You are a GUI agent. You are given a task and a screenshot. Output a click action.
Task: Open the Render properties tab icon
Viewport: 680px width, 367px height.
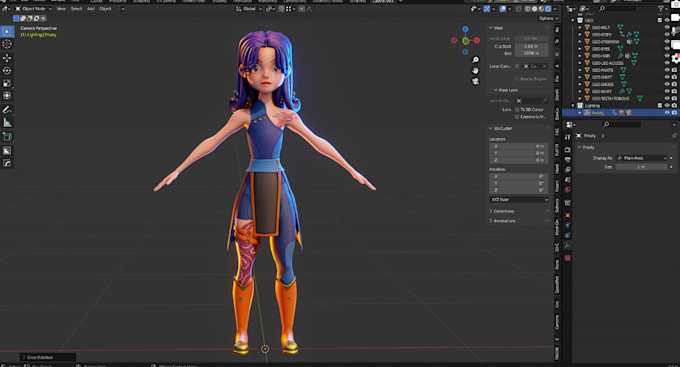tap(568, 150)
